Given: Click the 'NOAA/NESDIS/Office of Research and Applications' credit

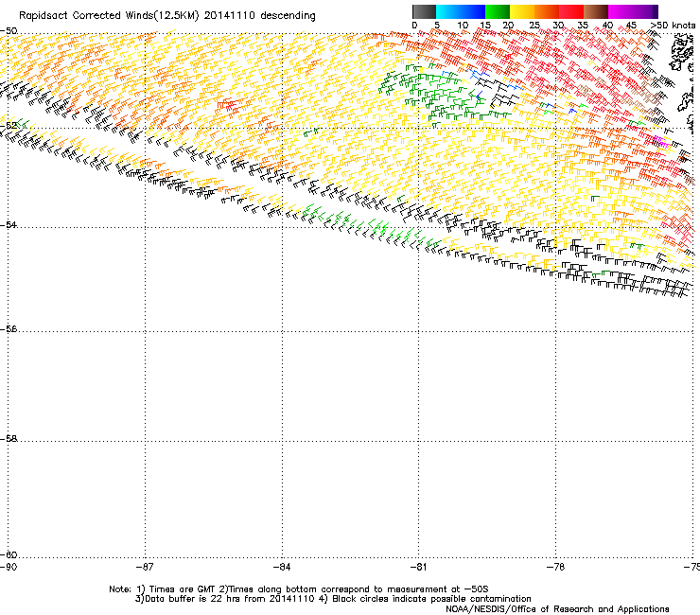Looking at the screenshot, I should coord(557,609).
